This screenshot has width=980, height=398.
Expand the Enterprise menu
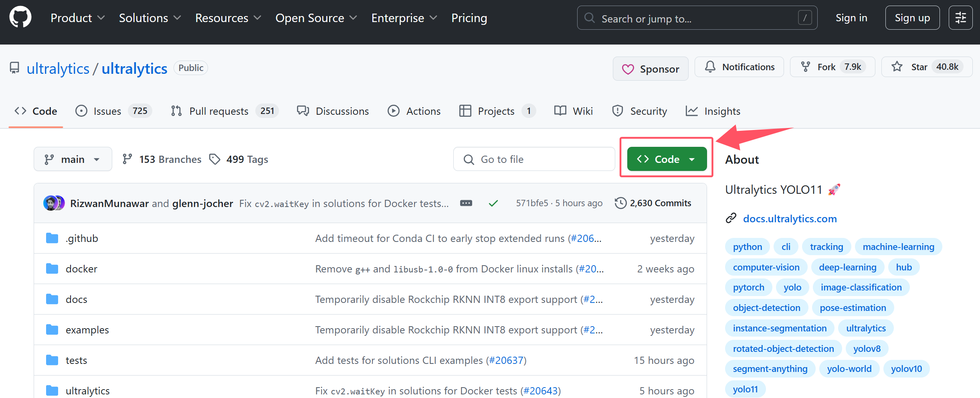404,18
